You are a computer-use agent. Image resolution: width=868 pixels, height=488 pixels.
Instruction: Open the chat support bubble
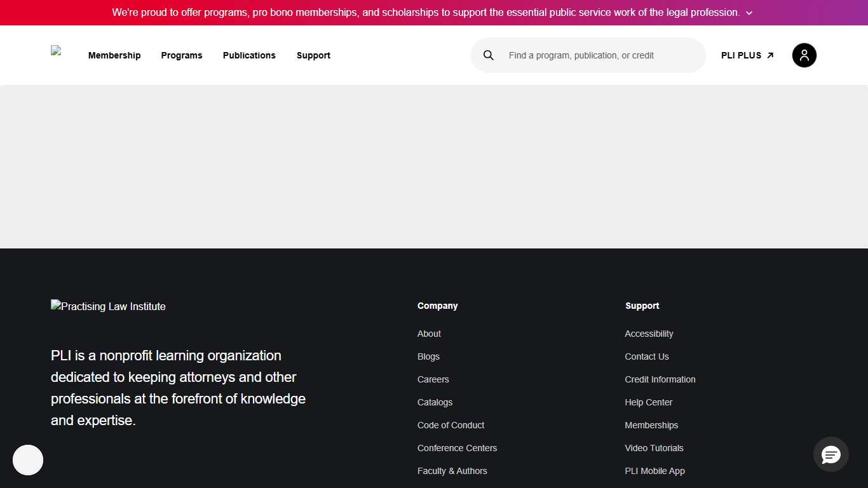(831, 454)
